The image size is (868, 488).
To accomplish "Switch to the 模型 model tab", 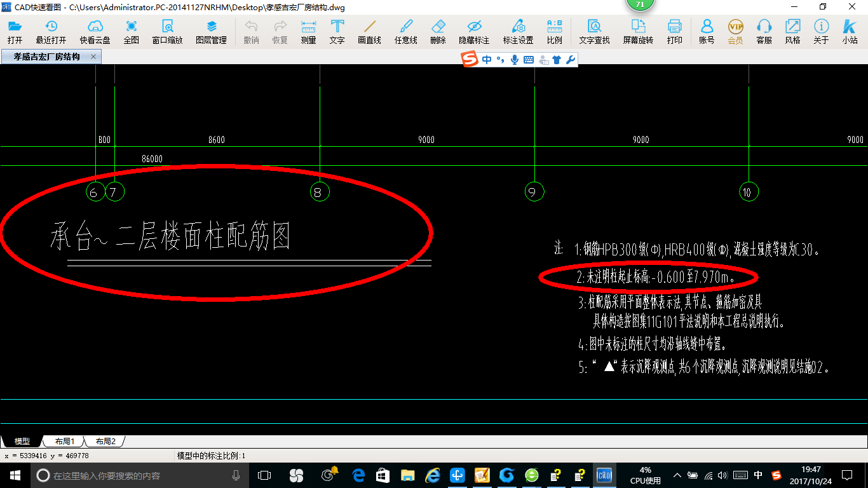I will 22,441.
